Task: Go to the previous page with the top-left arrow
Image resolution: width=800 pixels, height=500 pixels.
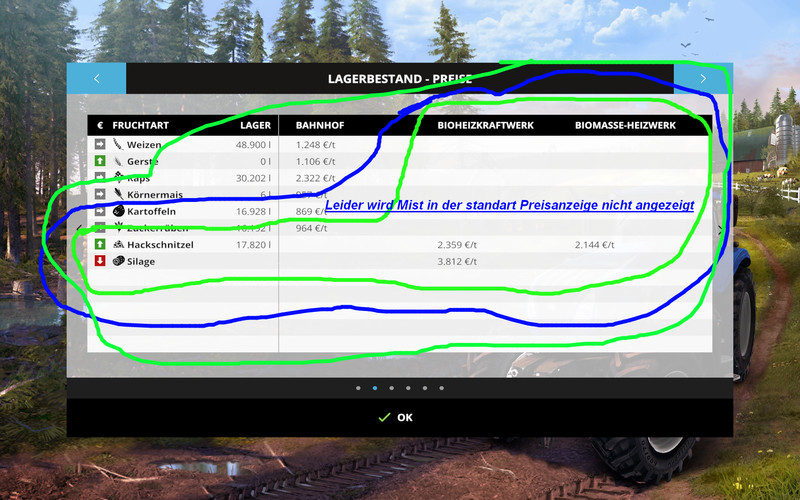Action: 96,78
